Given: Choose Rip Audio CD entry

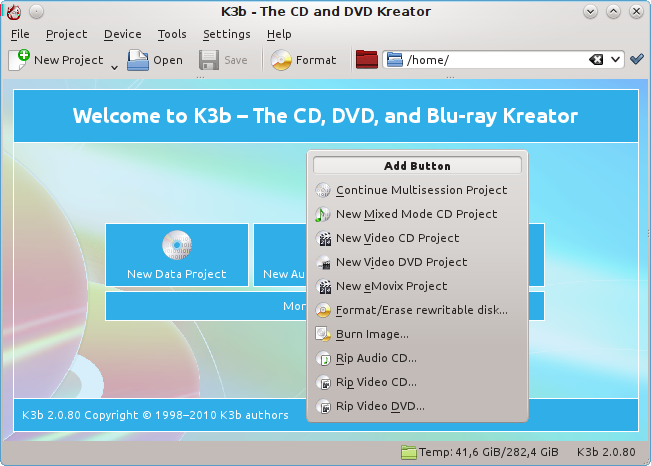Looking at the screenshot, I should [x=417, y=358].
